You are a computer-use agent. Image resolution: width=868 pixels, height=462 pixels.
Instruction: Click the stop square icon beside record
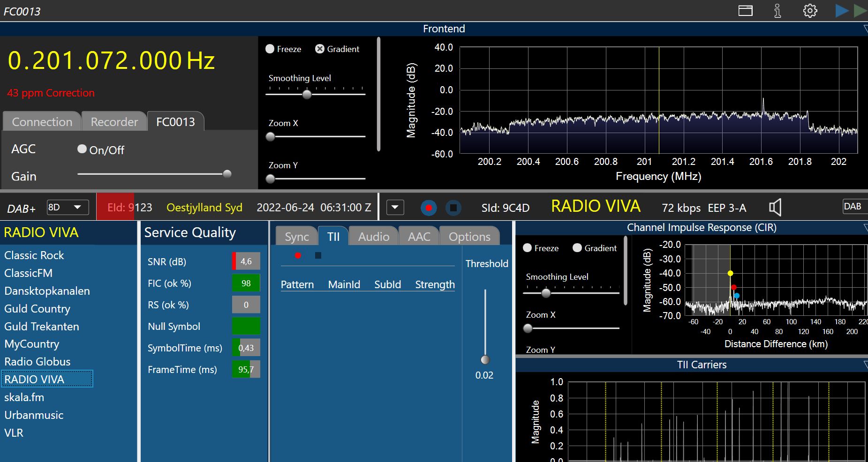[453, 208]
